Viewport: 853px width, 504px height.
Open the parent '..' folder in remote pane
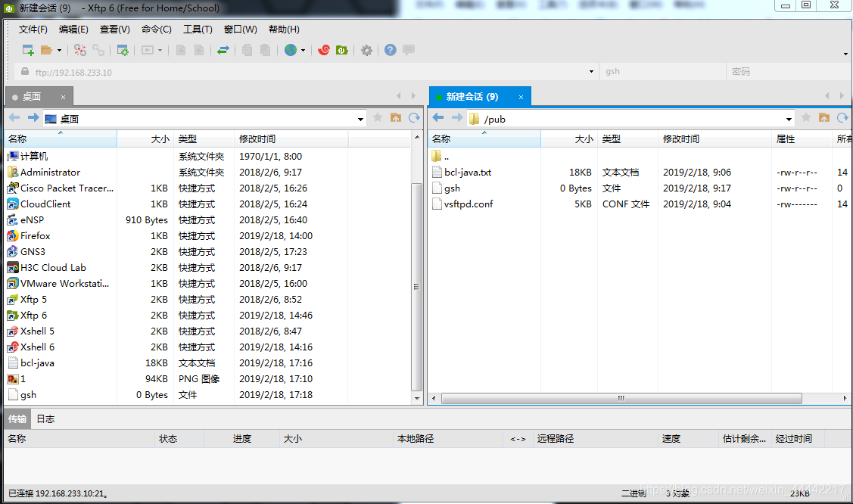[x=446, y=157]
